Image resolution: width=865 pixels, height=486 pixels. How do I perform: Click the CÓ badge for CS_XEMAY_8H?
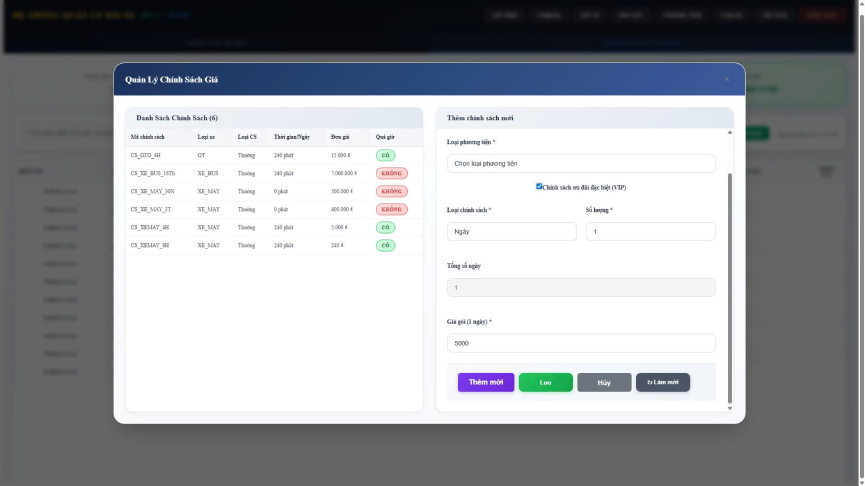385,246
